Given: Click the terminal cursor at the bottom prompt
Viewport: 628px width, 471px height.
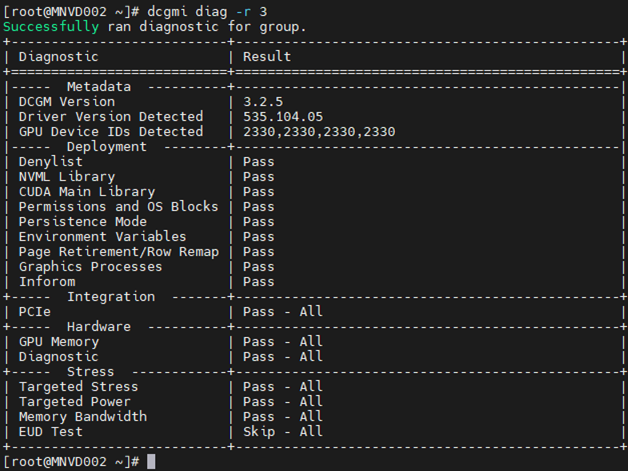Looking at the screenshot, I should pos(151,461).
